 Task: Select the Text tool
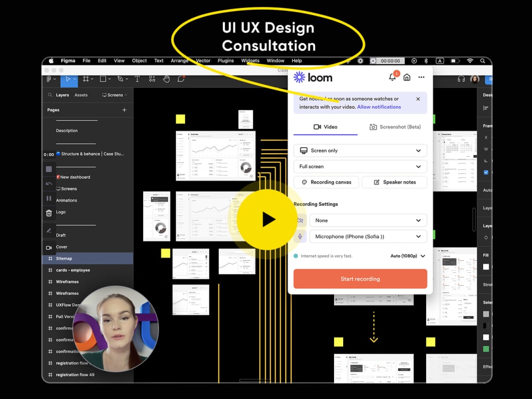(x=137, y=79)
